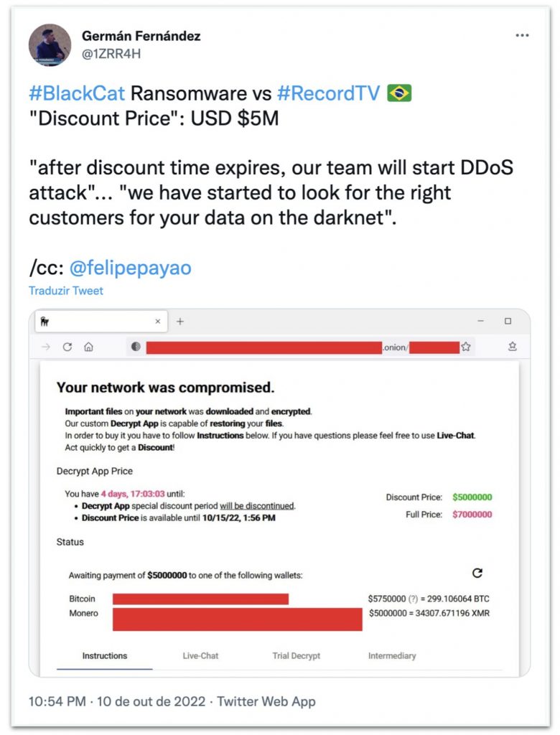The width and height of the screenshot is (560, 735).
Task: Click Traduzir Tweet to translate
Action: pos(66,291)
